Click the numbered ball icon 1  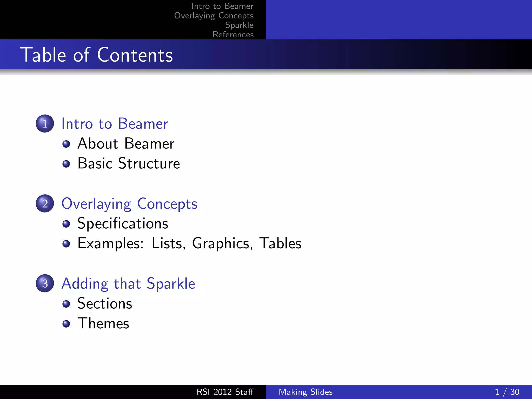[45, 124]
